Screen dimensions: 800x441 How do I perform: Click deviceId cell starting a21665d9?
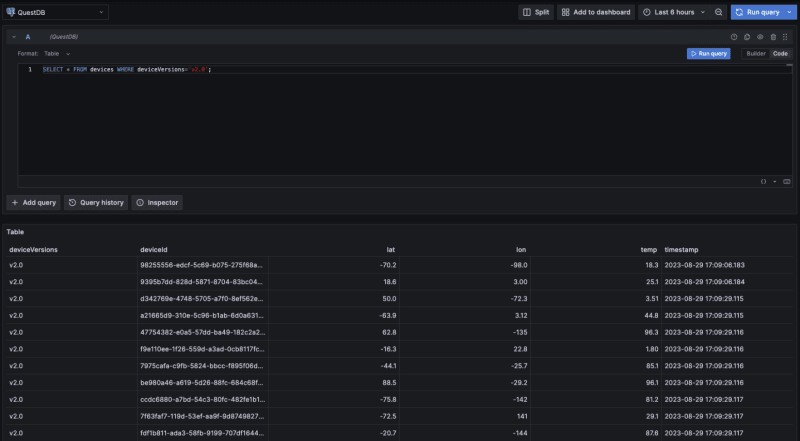[x=202, y=315]
